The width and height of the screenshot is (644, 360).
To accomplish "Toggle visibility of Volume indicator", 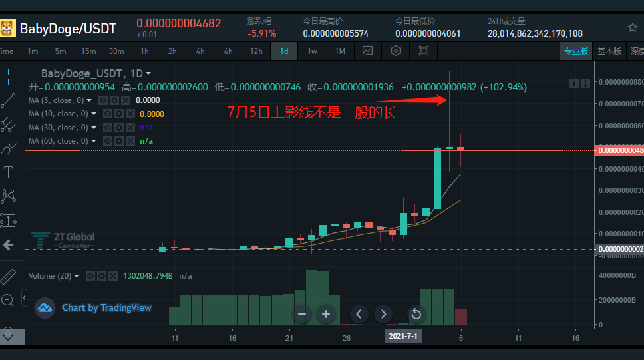I will 90,276.
